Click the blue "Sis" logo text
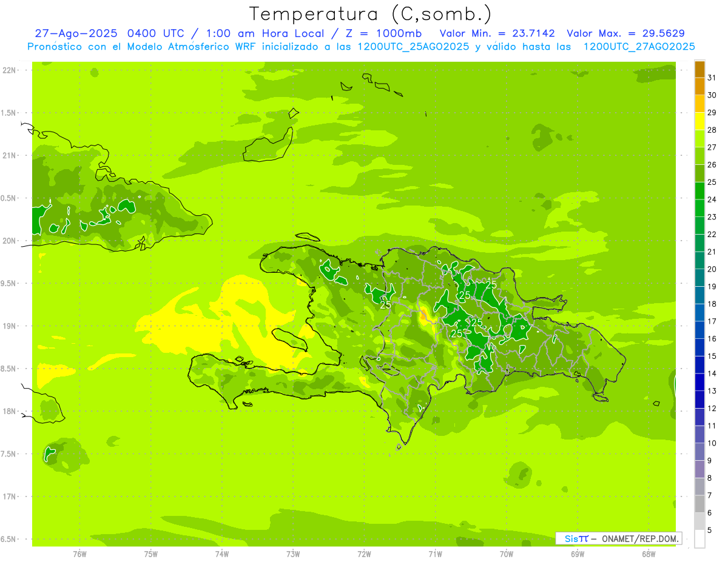Screen dimensions: 728x562 pos(571,538)
